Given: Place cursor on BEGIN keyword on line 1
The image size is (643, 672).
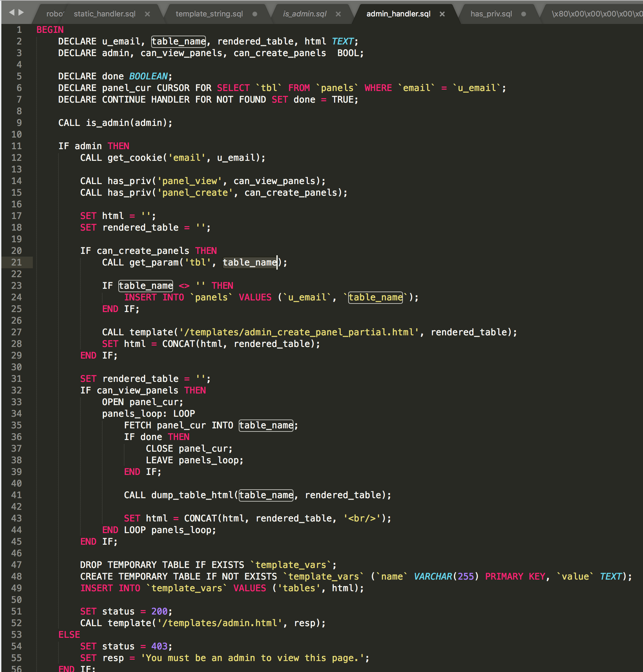Looking at the screenshot, I should [50, 30].
